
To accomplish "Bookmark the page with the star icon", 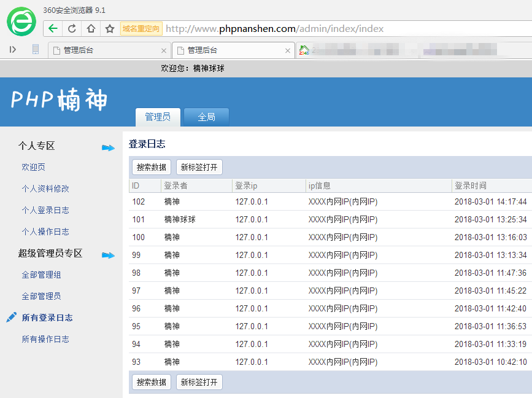I will click(x=110, y=28).
